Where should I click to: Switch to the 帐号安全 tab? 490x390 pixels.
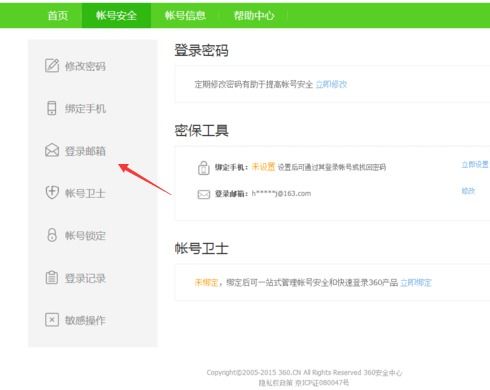point(116,15)
